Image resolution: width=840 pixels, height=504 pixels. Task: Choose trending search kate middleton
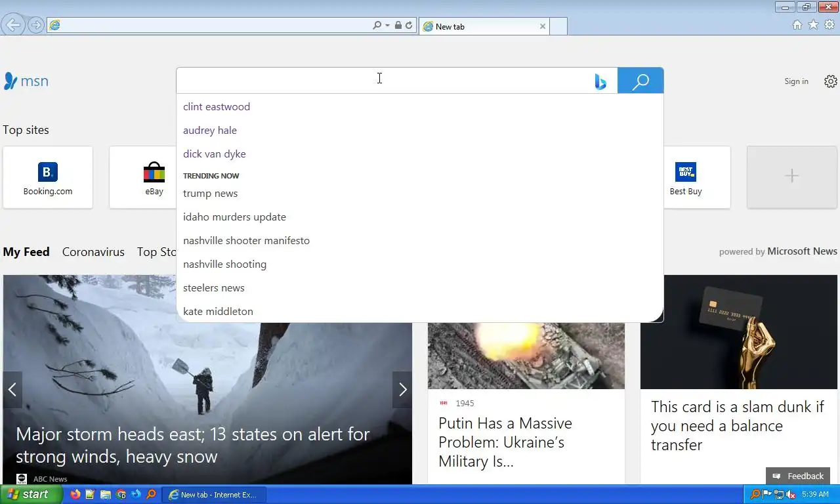(218, 311)
